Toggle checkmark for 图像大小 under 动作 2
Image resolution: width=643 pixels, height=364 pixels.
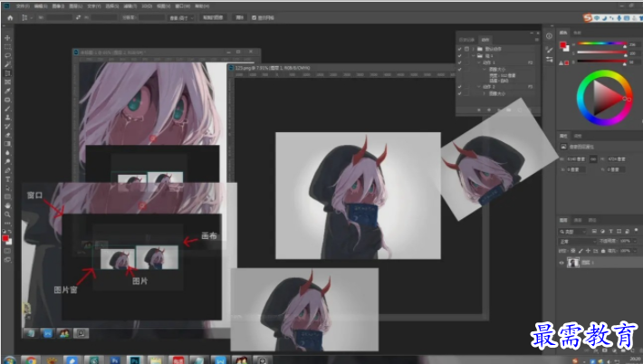pos(460,94)
